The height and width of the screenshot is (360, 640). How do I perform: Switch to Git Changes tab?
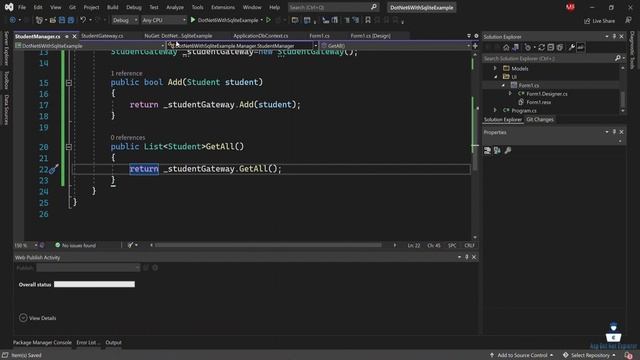pyautogui.click(x=540, y=120)
